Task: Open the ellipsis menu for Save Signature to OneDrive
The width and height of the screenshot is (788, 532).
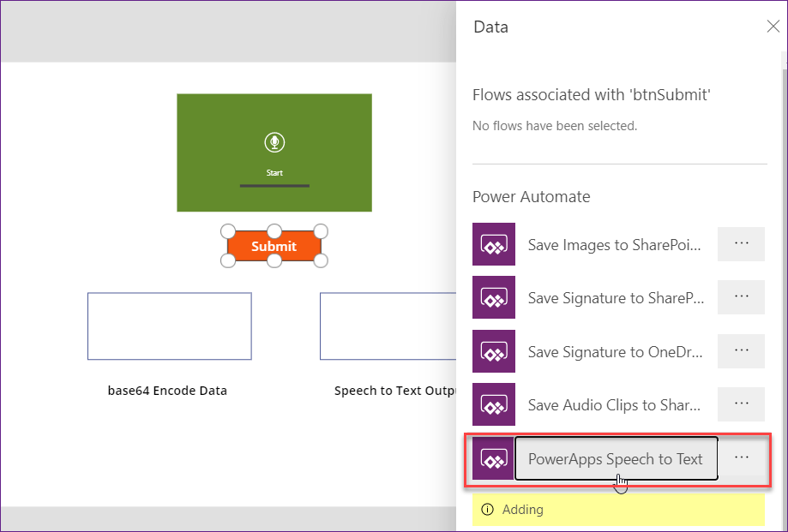Action: click(x=741, y=351)
